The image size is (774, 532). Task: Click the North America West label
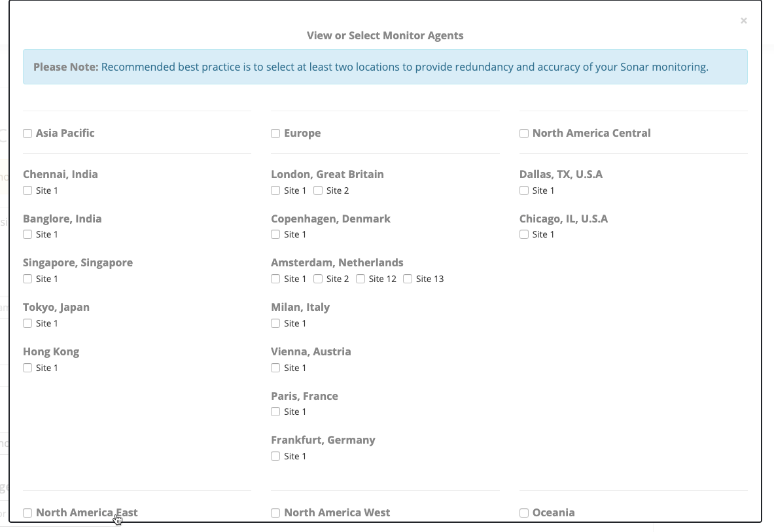point(337,513)
